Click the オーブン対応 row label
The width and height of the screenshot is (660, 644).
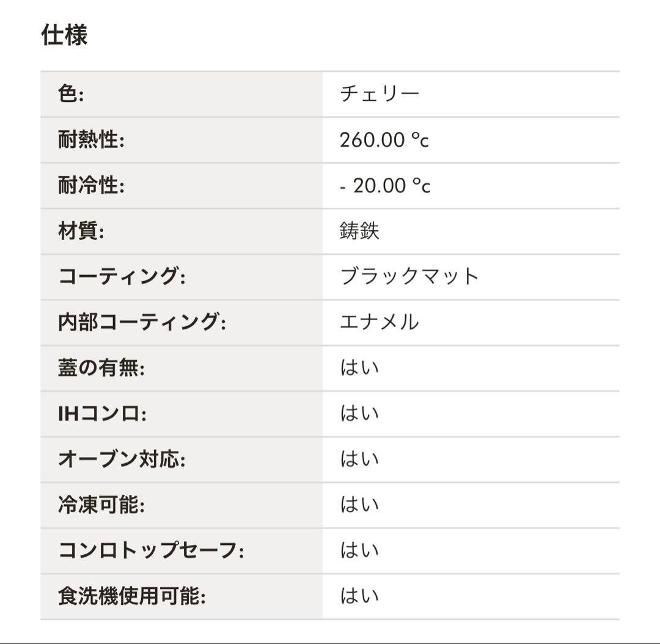tap(122, 459)
